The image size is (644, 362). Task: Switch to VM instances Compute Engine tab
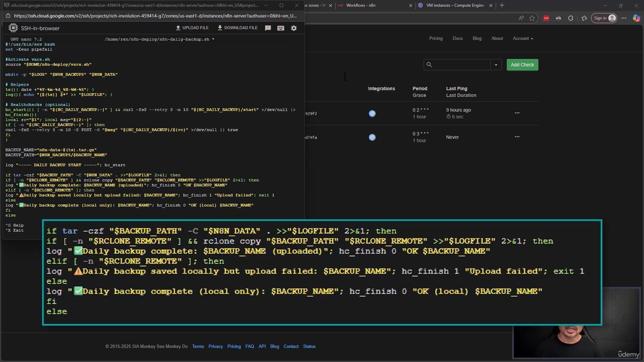[x=454, y=5]
